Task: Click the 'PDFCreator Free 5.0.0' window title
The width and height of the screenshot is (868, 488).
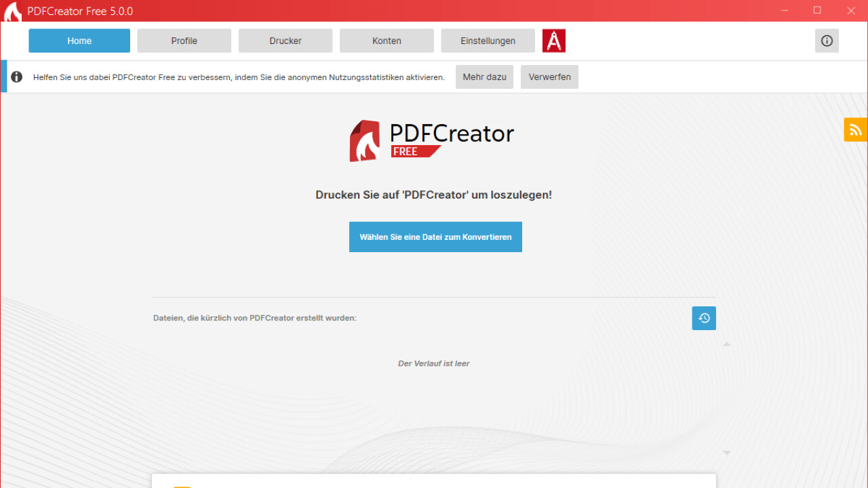Action: tap(80, 12)
